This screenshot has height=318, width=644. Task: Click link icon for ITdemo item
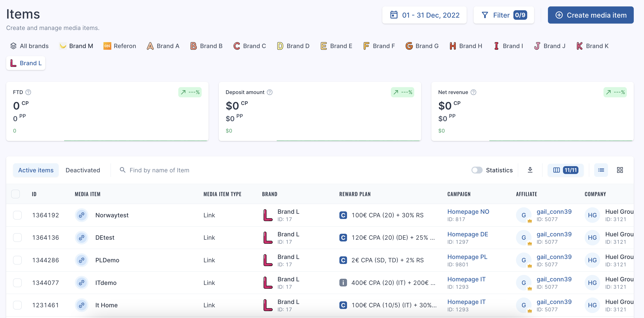pyautogui.click(x=82, y=283)
